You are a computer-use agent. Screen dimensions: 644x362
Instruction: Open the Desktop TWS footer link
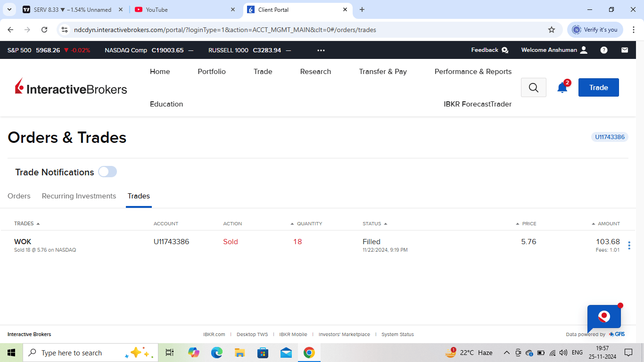tap(252, 335)
